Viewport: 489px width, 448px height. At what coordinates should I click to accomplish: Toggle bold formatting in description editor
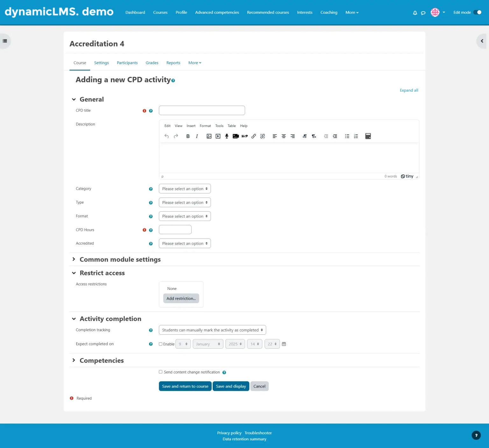[188, 136]
